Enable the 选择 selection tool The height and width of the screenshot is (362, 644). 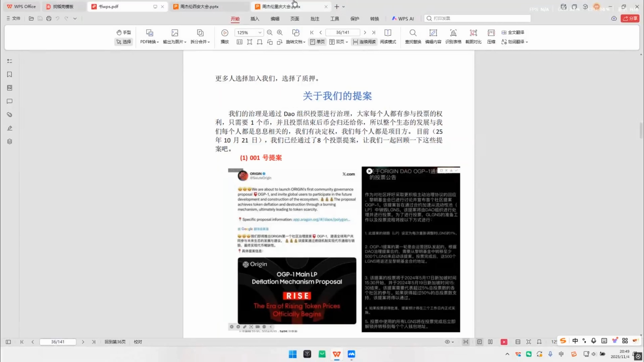[x=124, y=42]
